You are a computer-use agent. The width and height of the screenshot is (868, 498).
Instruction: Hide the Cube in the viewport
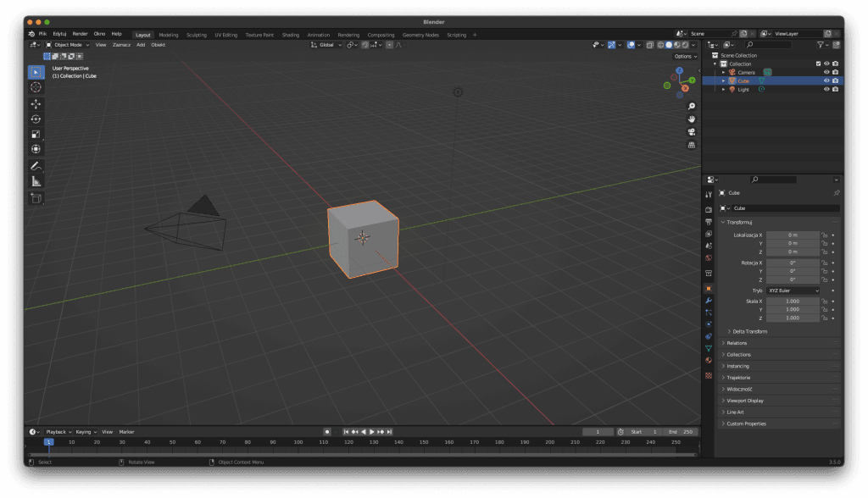826,81
